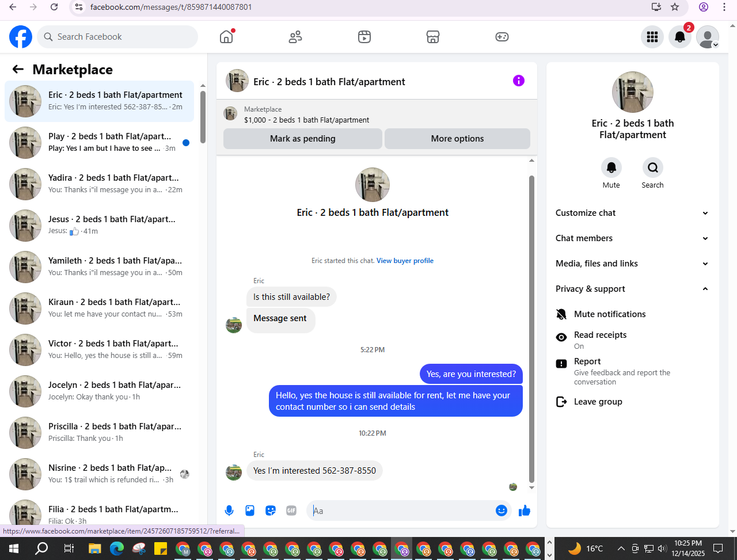Open conversation info purple icon

coord(519,81)
